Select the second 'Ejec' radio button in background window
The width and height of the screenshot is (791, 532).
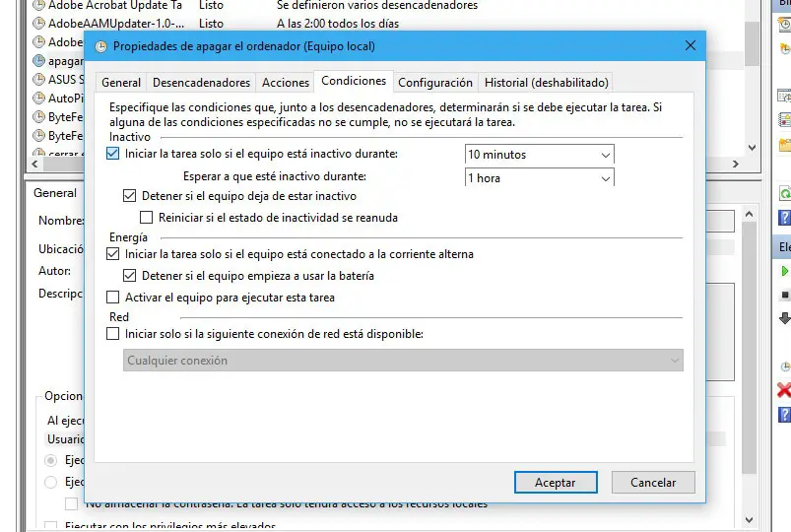click(x=51, y=482)
